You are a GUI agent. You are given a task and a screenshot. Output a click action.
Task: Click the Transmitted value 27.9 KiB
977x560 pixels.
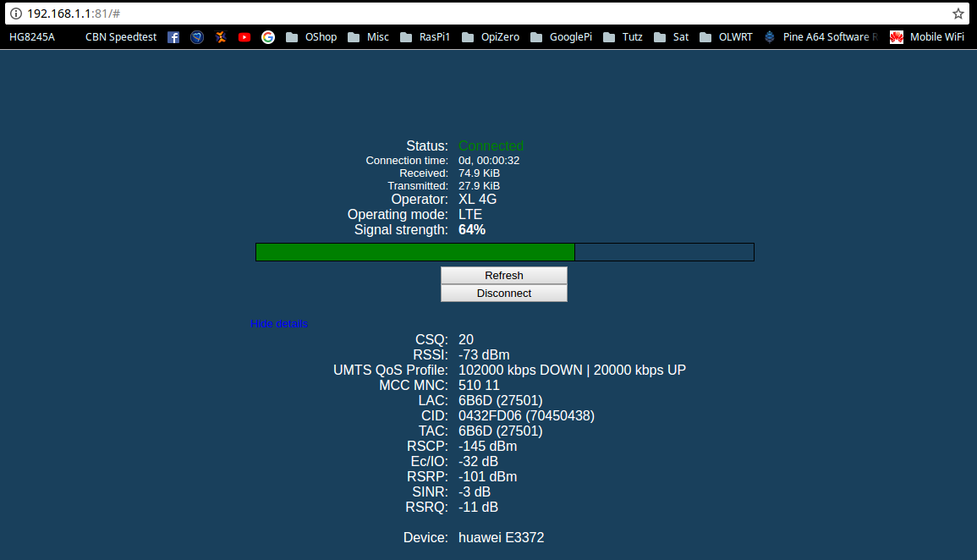point(479,185)
